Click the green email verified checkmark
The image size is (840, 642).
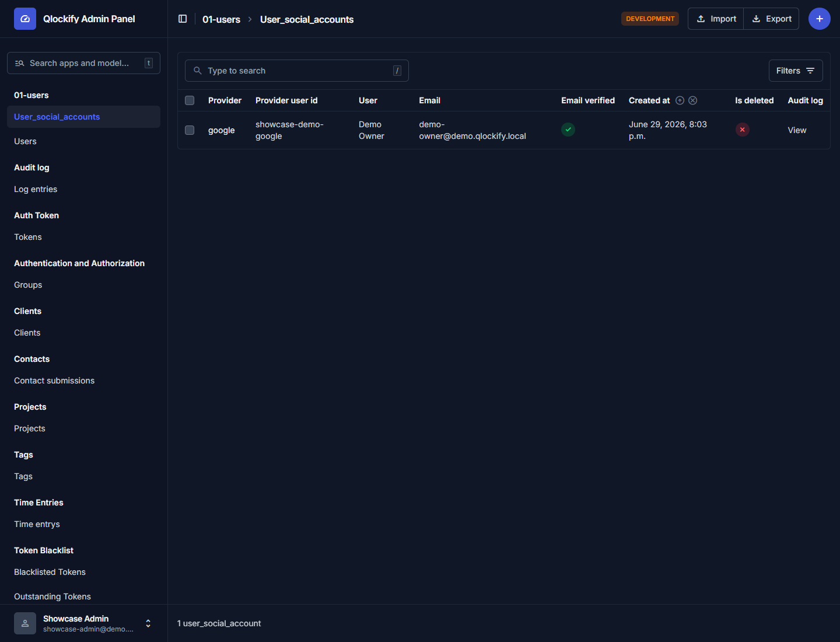568,130
